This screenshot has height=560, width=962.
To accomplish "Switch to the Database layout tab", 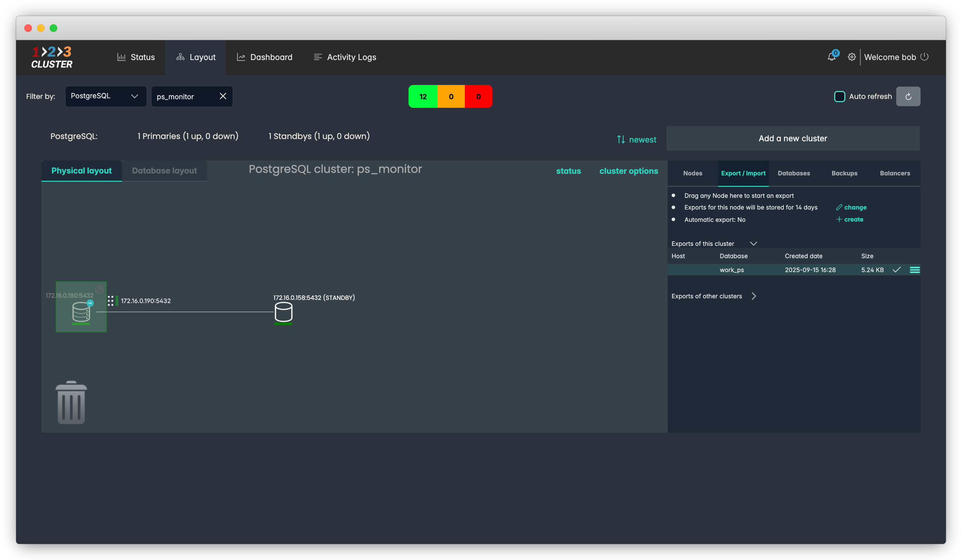I will pyautogui.click(x=164, y=171).
